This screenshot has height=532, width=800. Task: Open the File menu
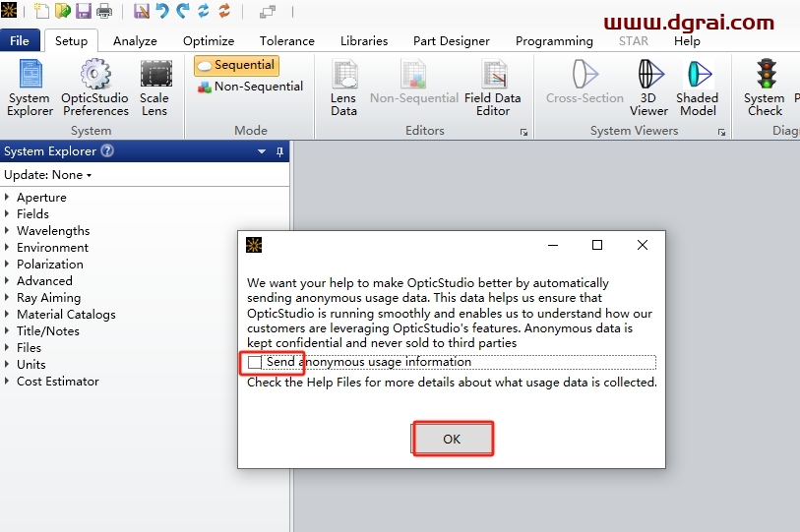[20, 40]
